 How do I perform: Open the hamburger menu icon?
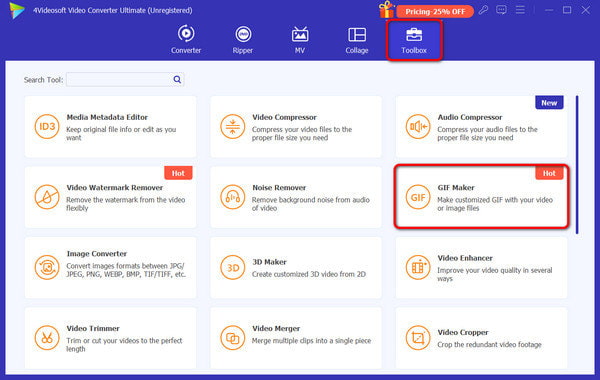[520, 10]
